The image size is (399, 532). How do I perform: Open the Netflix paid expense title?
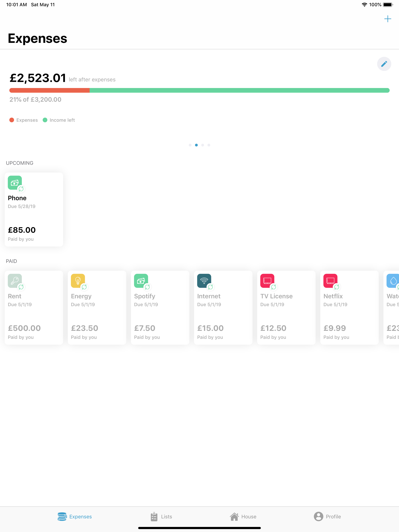[x=333, y=296]
